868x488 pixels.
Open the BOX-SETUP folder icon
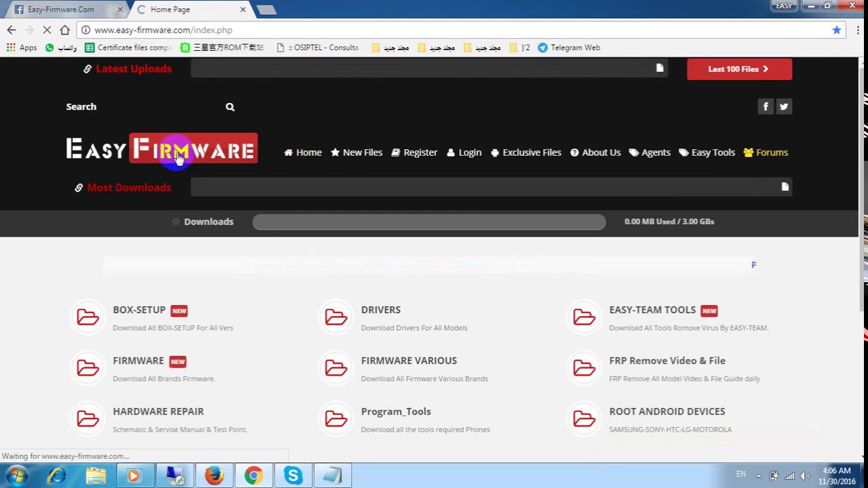(x=87, y=317)
